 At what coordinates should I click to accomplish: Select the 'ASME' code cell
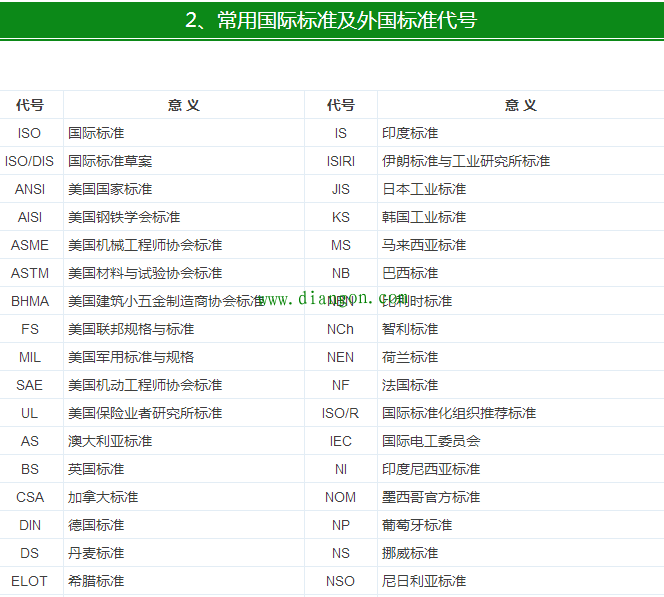click(30, 245)
